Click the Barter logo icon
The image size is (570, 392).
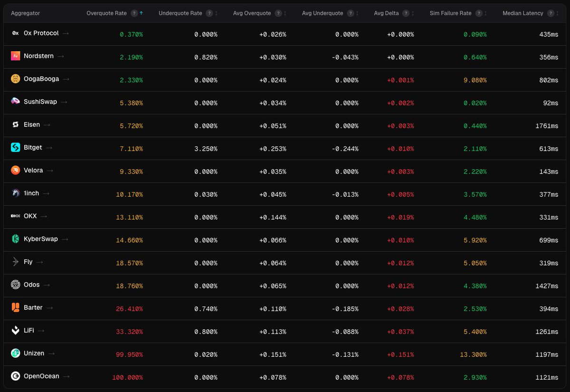[15, 307]
